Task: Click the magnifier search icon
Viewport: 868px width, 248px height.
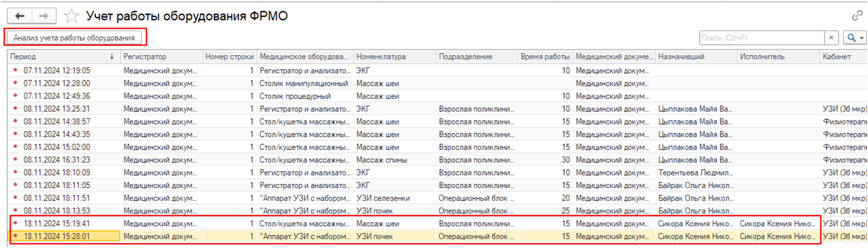Action: point(851,38)
